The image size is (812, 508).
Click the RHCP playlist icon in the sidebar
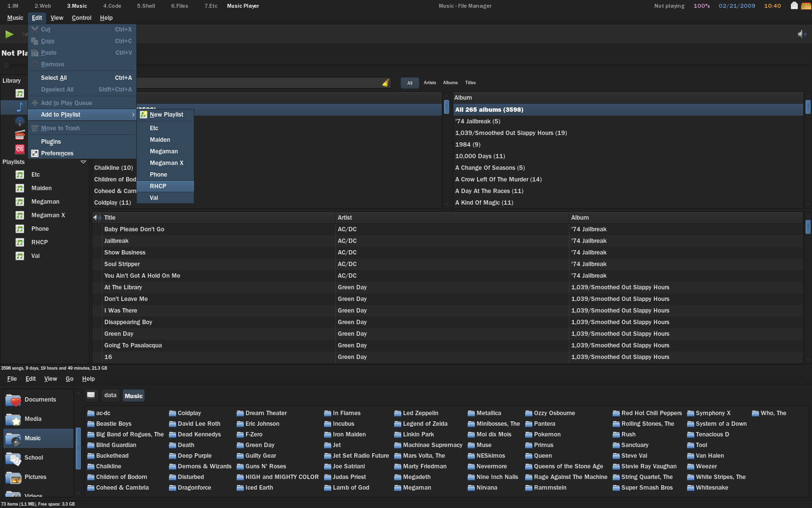20,242
